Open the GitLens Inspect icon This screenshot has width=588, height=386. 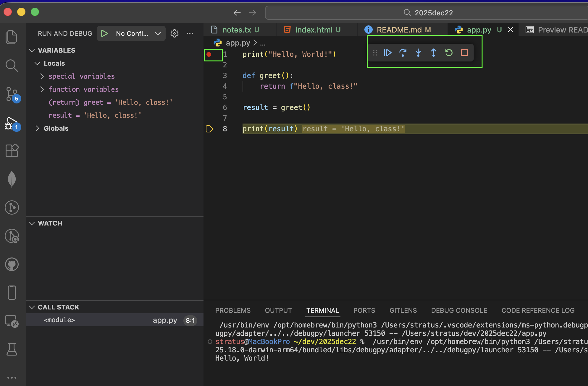tap(12, 236)
